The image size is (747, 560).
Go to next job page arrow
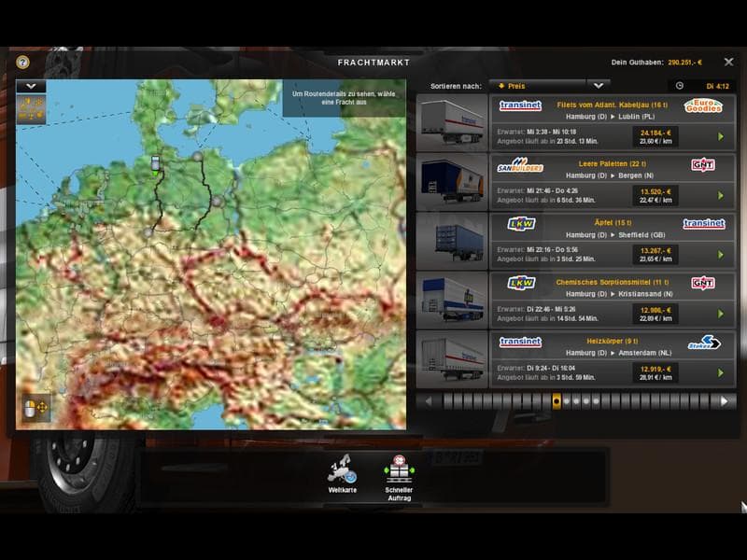pyautogui.click(x=725, y=401)
